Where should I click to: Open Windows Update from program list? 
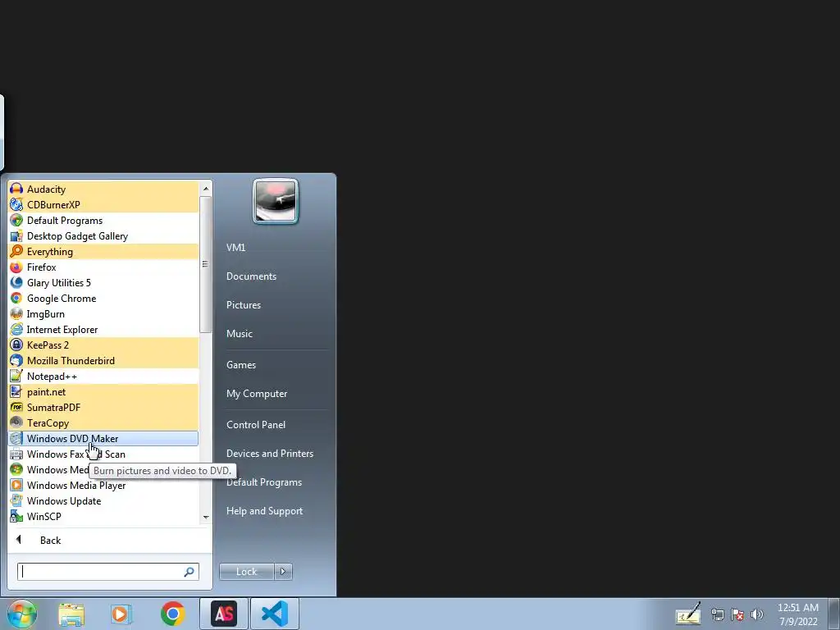pos(103,500)
